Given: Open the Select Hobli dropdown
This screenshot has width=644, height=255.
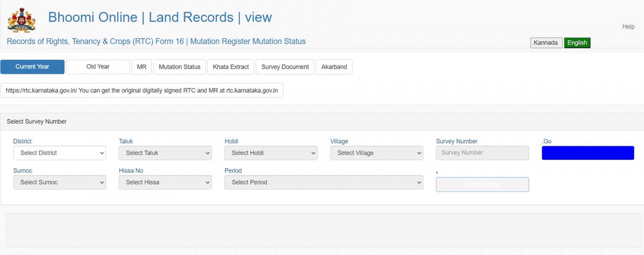Looking at the screenshot, I should click(271, 153).
